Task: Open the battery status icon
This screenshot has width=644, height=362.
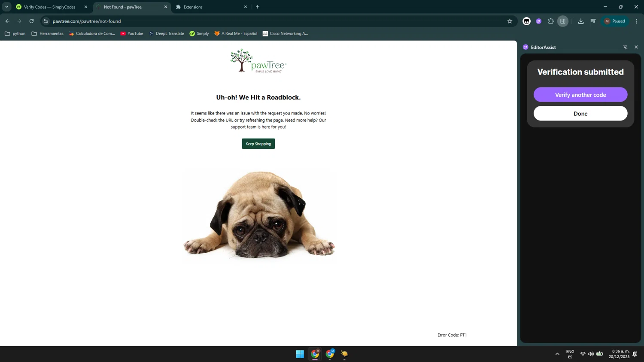Action: click(600, 354)
